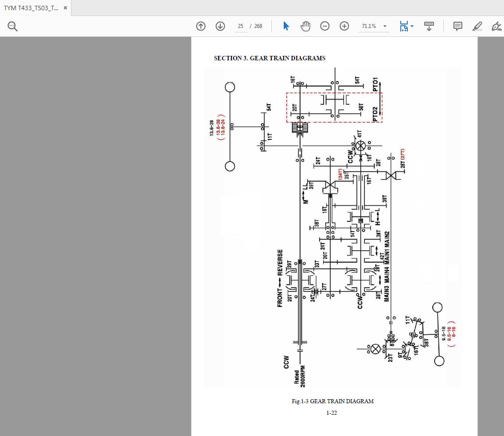Click the fit page width icon
This screenshot has height=436, width=504.
click(404, 26)
